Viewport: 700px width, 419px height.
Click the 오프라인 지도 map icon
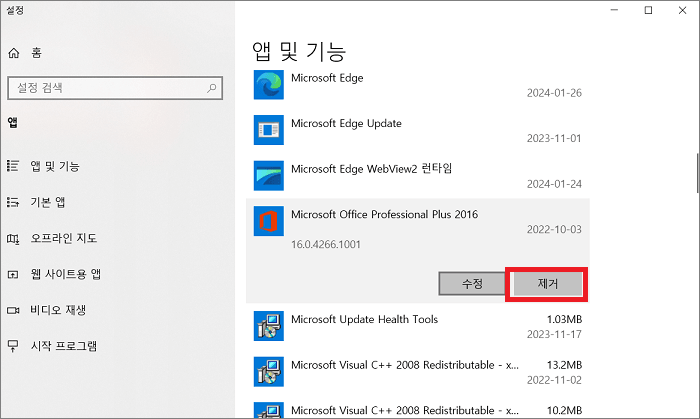pos(13,239)
